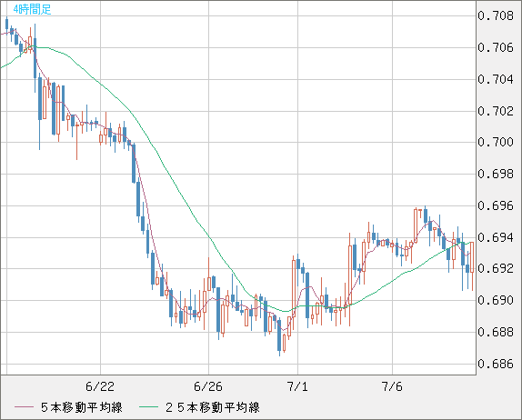This screenshot has width=522, height=420.
Task: Click the 0.686 price axis label
Action: pyautogui.click(x=496, y=364)
